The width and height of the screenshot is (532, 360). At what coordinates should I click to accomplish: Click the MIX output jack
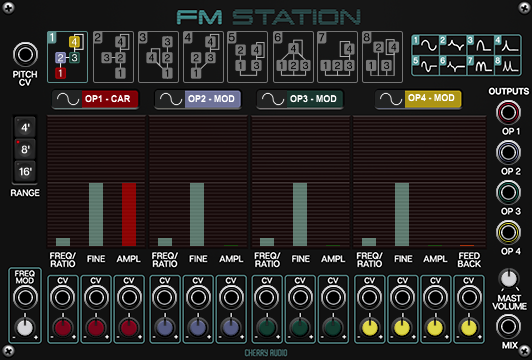coord(508,327)
